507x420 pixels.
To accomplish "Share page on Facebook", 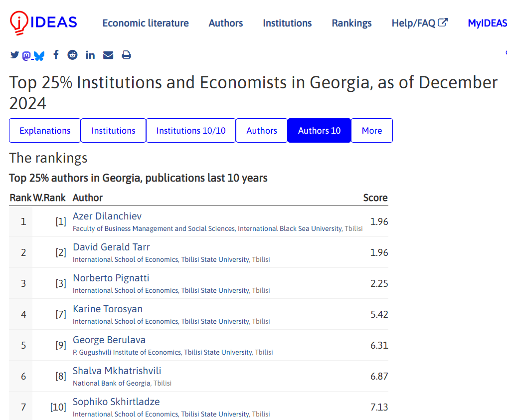I will pos(56,55).
